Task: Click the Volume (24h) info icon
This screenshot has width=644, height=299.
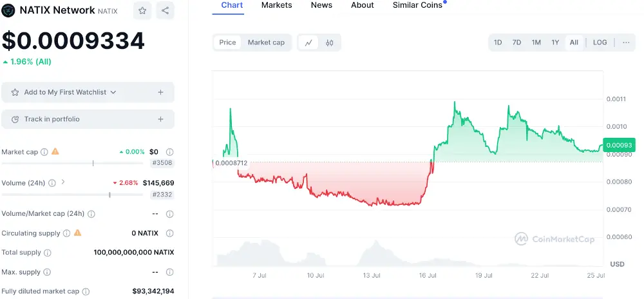Action: coord(52,183)
